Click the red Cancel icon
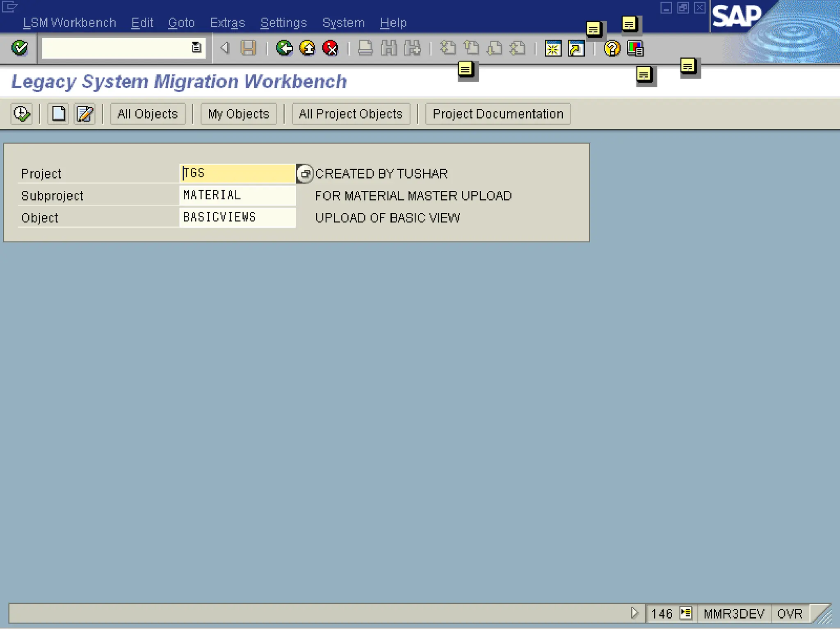The image size is (840, 630). 330,48
